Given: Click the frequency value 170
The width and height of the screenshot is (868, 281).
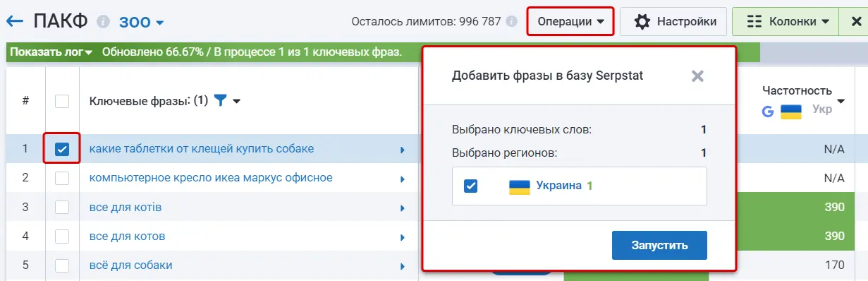Looking at the screenshot, I should point(834,265).
